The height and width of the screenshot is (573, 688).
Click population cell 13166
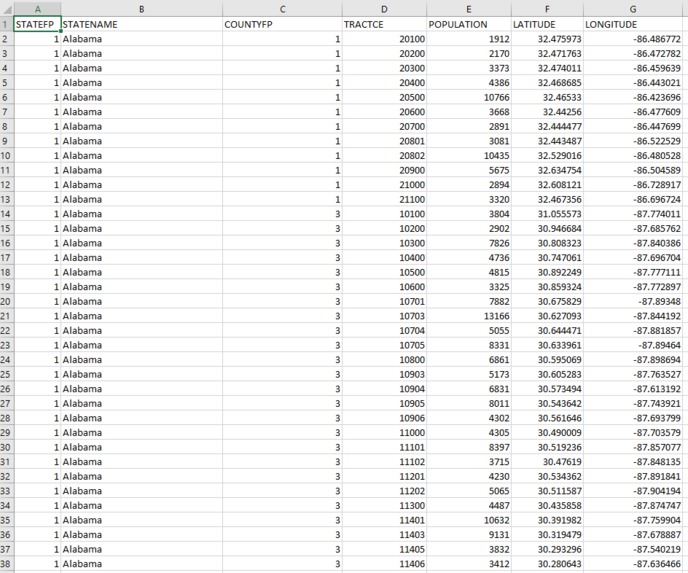click(469, 316)
